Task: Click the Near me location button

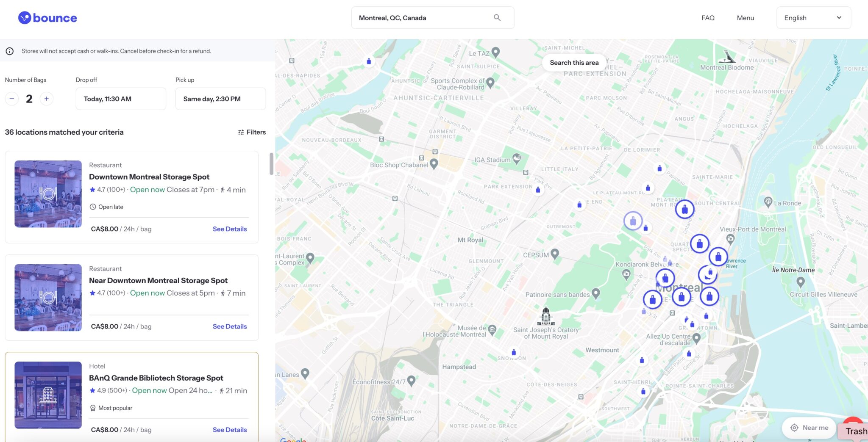Action: (x=809, y=428)
